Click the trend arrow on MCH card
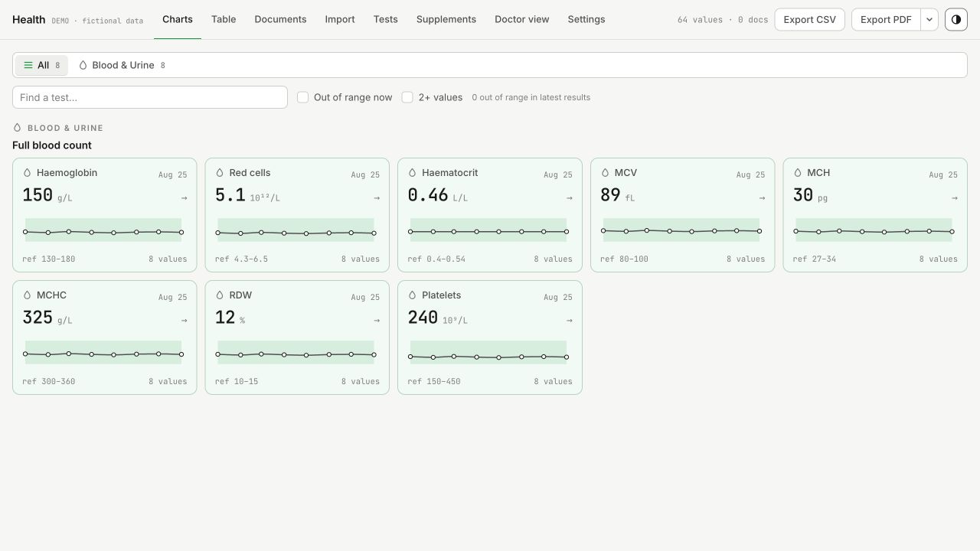This screenshot has width=980, height=551. tap(955, 198)
